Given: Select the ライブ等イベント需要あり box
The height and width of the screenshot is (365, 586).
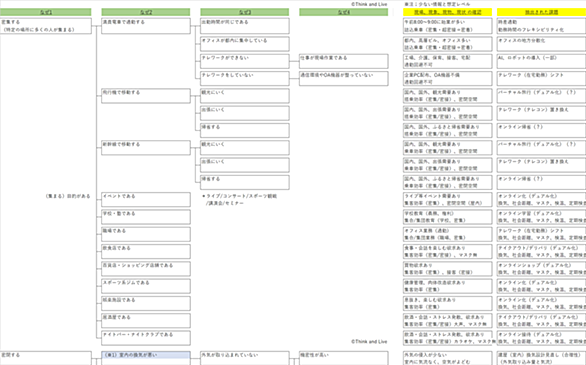Looking at the screenshot, I should (447, 199).
